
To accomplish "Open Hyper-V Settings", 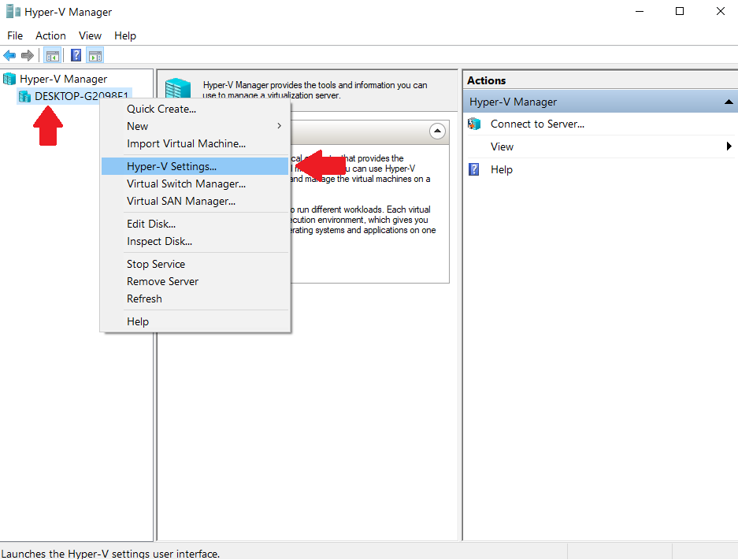I will 195,167.
